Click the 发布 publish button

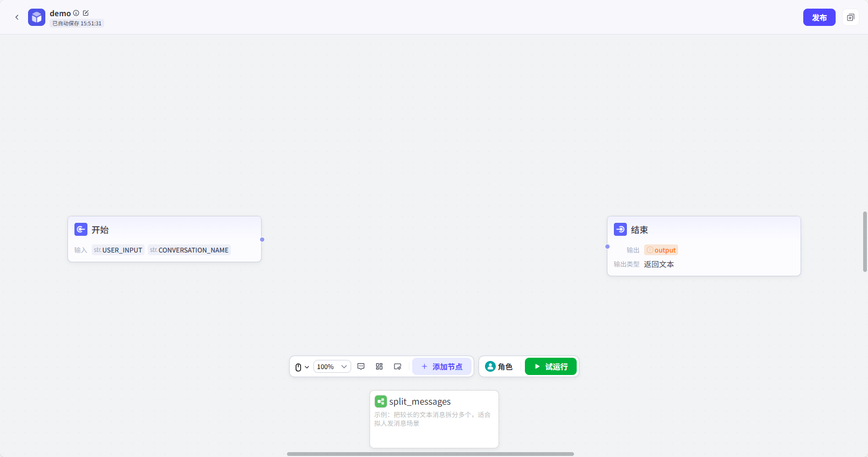point(819,17)
